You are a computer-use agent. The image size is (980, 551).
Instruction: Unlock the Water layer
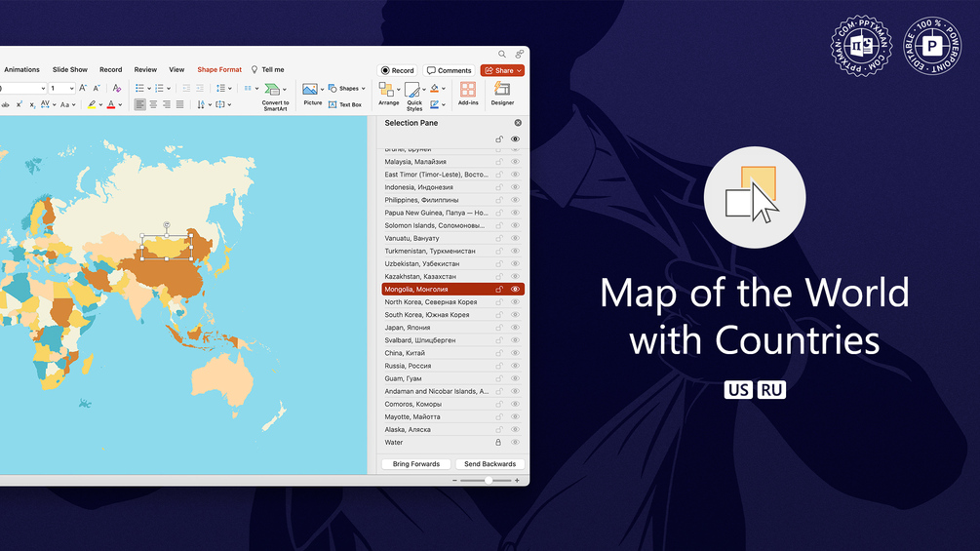pos(498,443)
